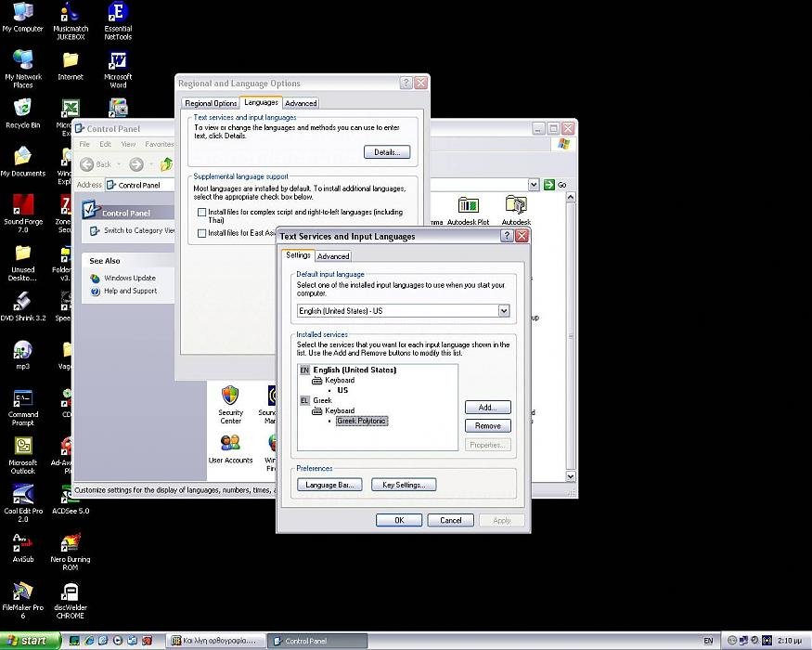Viewport: 812px width, 650px height.
Task: Launch AviSub desktop icon
Action: (23, 547)
